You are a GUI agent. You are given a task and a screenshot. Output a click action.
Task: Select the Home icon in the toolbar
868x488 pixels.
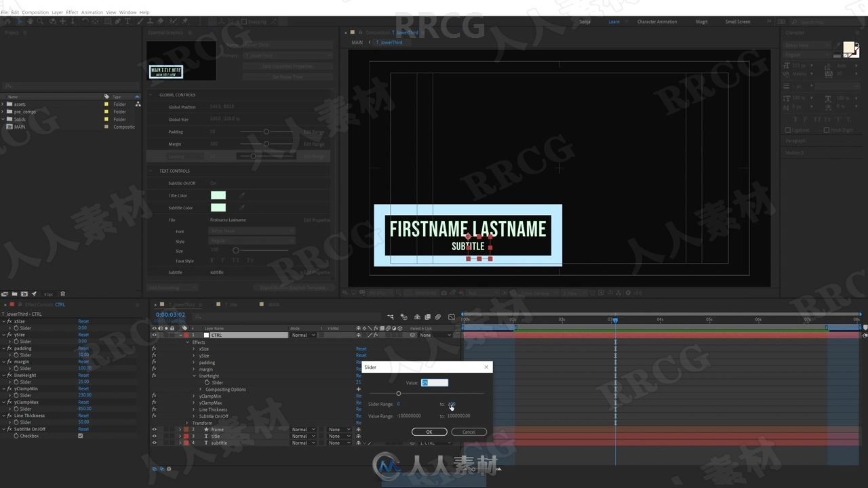8,22
